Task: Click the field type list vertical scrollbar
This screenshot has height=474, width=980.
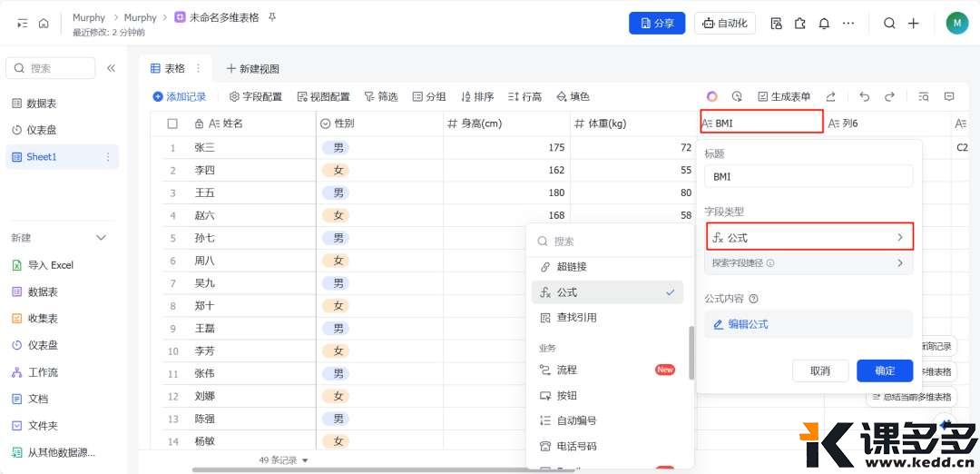Action: click(x=691, y=352)
